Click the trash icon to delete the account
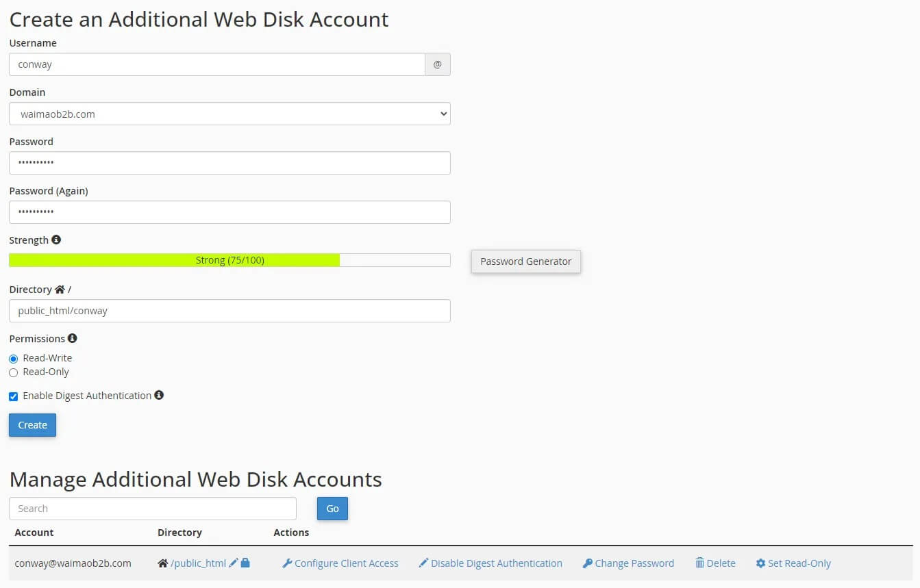This screenshot has height=588, width=920. (700, 563)
